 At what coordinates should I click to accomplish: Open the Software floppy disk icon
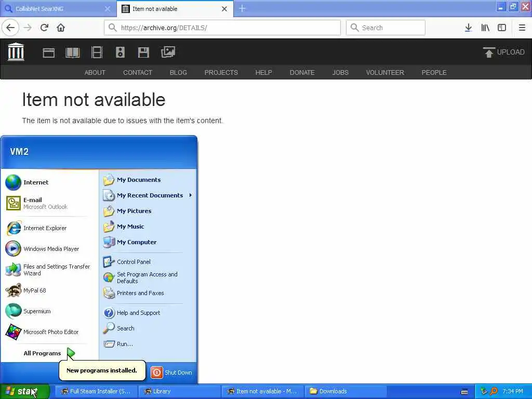click(143, 52)
